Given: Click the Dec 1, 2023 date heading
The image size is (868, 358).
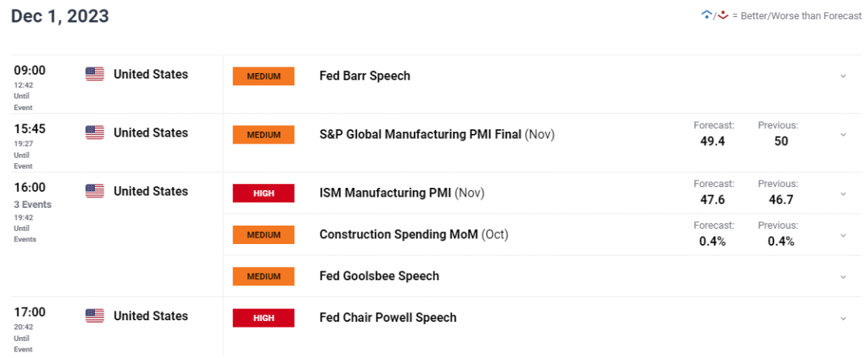Looking at the screenshot, I should (x=60, y=16).
